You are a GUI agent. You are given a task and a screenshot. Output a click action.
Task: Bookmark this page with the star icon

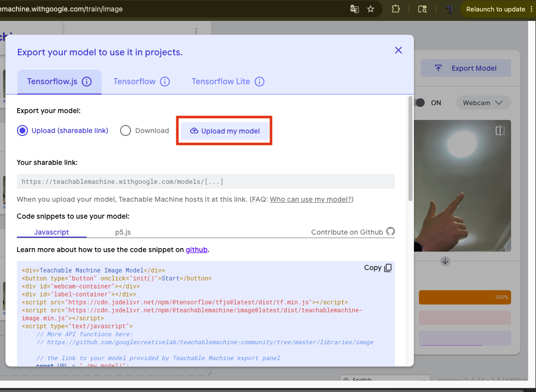tap(371, 9)
